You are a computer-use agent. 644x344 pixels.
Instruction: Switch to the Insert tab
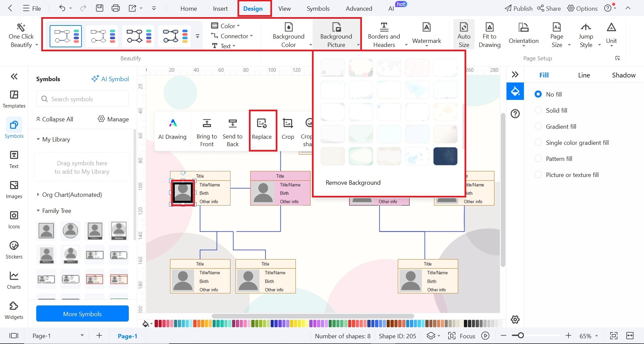[220, 8]
